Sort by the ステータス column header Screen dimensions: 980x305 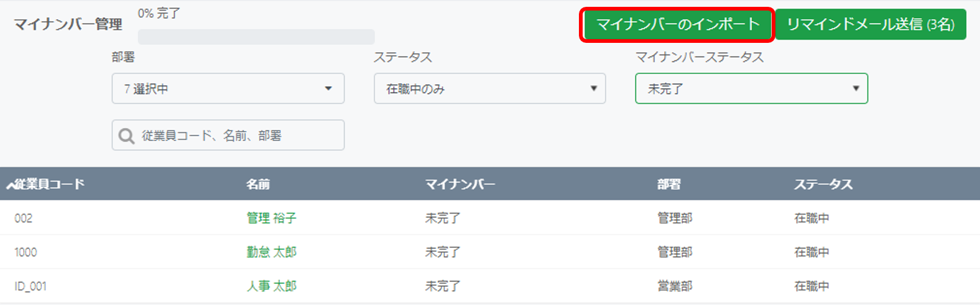823,184
